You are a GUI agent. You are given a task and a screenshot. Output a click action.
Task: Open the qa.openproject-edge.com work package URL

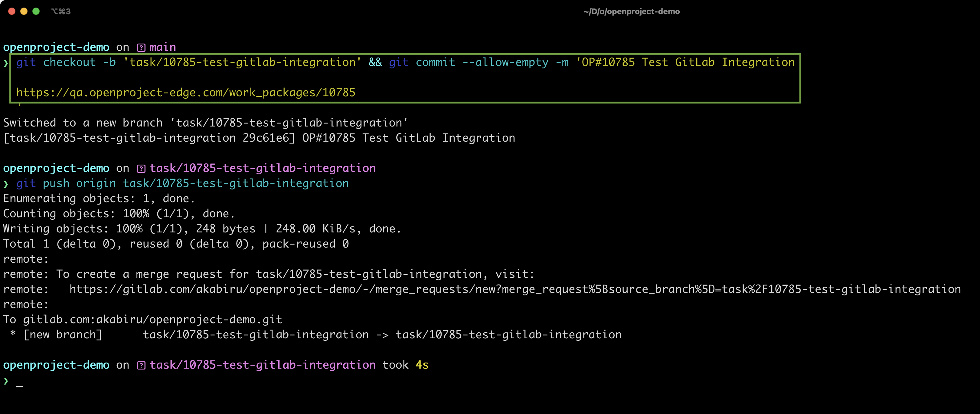coord(186,93)
